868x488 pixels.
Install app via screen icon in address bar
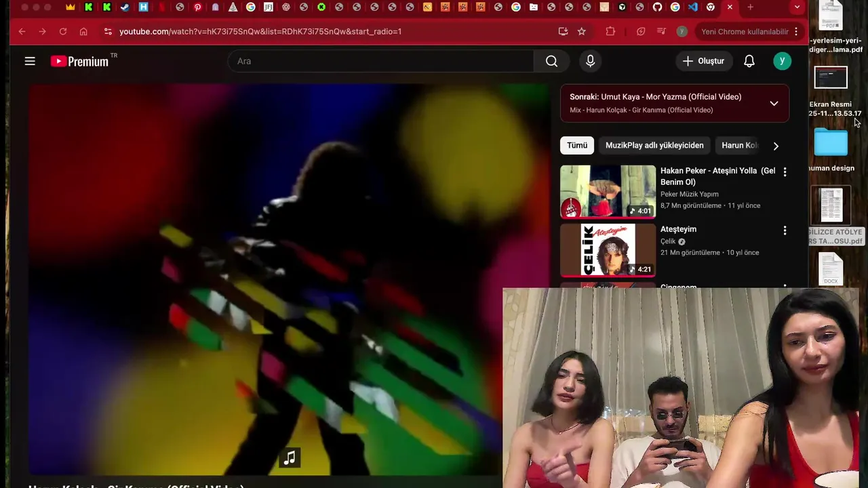[563, 31]
